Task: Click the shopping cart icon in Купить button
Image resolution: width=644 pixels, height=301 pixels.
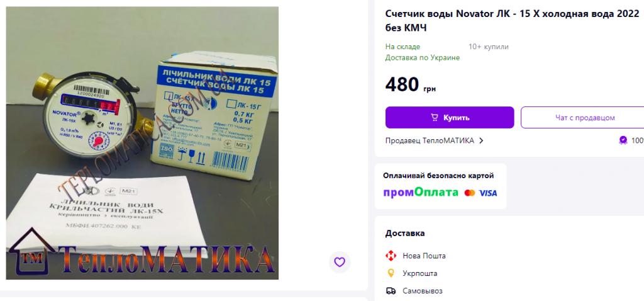Action: pyautogui.click(x=434, y=118)
